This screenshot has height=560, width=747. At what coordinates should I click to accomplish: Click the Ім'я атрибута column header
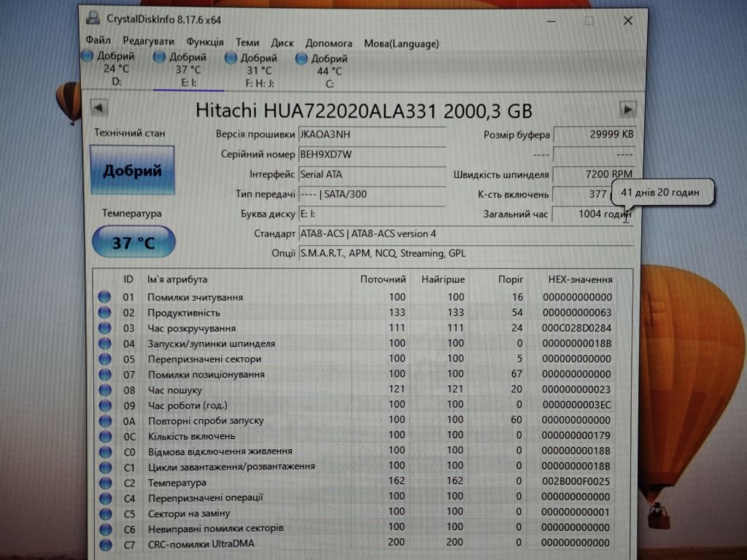(x=177, y=279)
